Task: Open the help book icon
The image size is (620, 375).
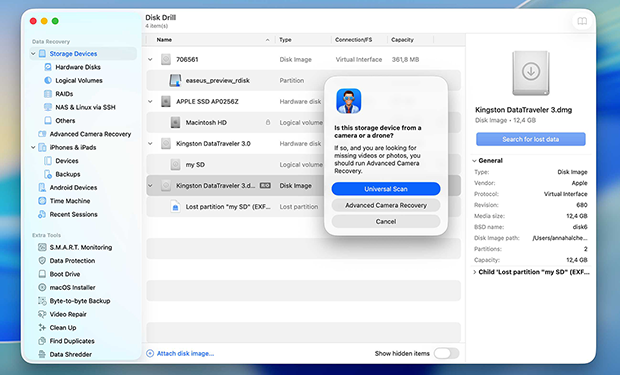Action: point(582,21)
